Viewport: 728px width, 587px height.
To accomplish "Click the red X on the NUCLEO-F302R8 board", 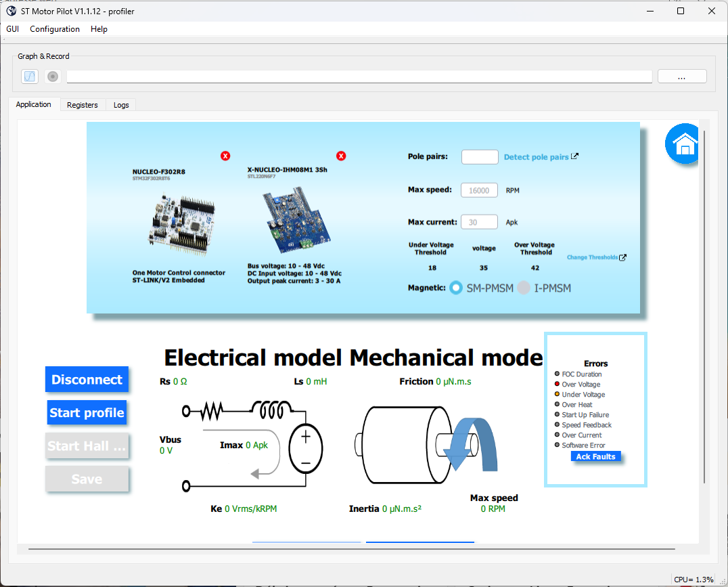I will (225, 156).
